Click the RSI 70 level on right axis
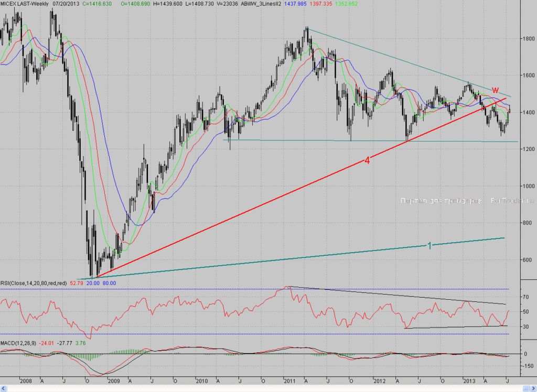Screen dimensions: 537x392 point(525,297)
